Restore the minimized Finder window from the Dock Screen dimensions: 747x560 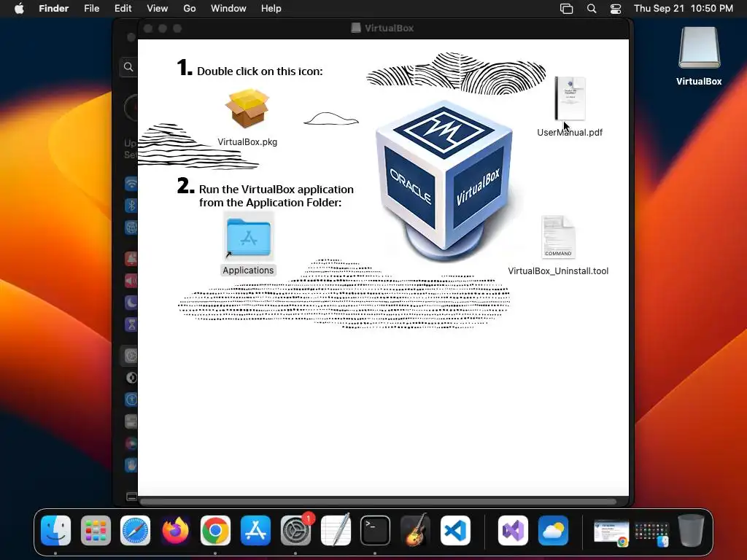point(651,534)
